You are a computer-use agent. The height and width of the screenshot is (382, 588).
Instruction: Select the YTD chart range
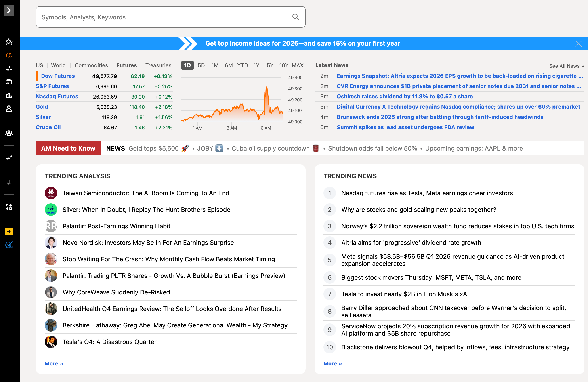tap(242, 65)
